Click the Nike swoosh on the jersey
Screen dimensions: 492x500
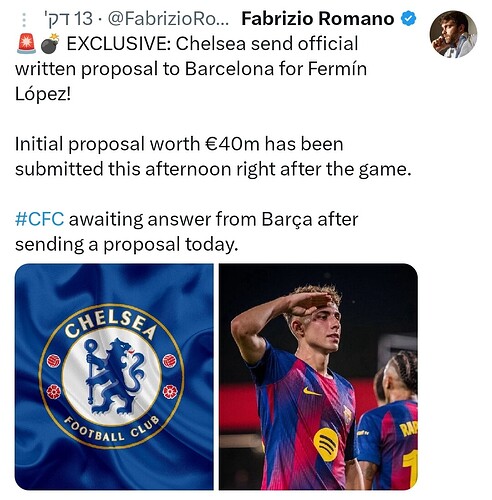tap(312, 391)
